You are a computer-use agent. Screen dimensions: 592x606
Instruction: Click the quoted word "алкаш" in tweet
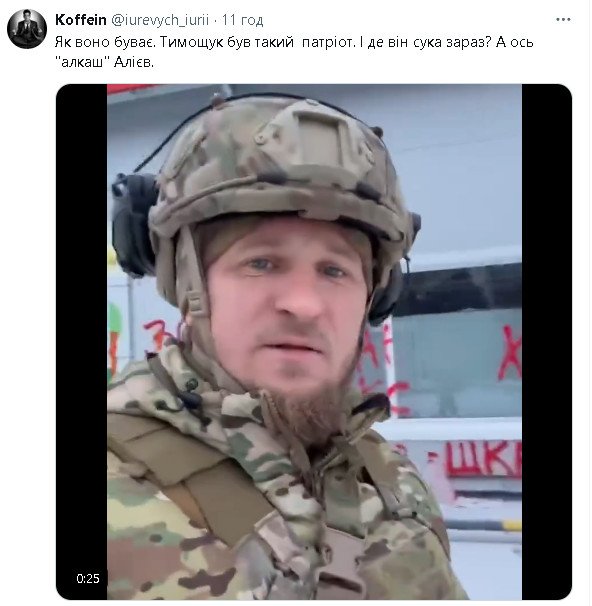click(82, 62)
